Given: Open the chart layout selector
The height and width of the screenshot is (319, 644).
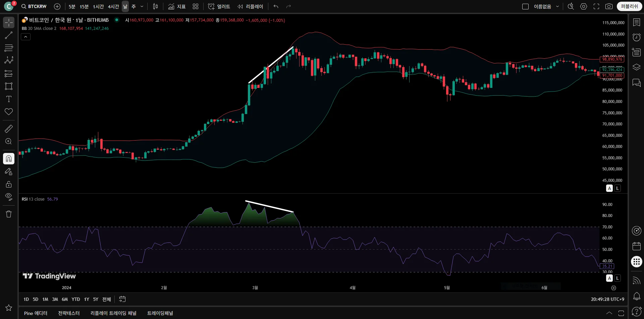Looking at the screenshot, I should [x=526, y=6].
